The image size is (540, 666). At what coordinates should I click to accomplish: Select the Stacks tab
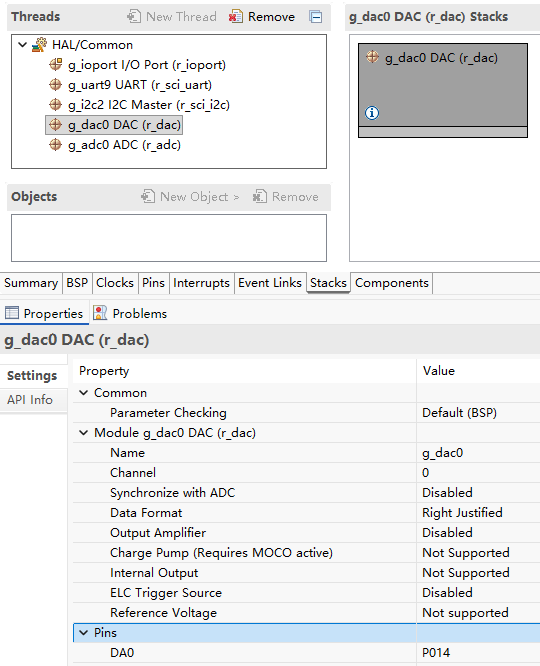coord(328,283)
